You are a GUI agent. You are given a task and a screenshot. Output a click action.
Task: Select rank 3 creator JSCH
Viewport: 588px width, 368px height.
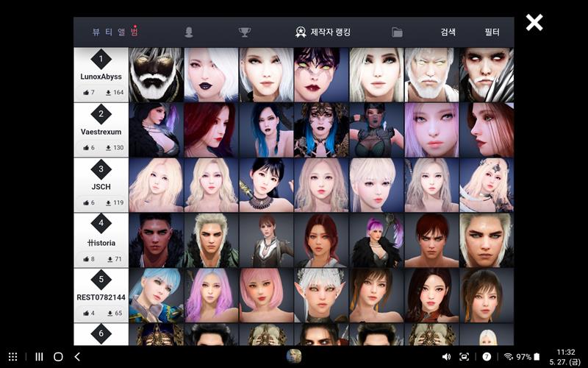101,185
